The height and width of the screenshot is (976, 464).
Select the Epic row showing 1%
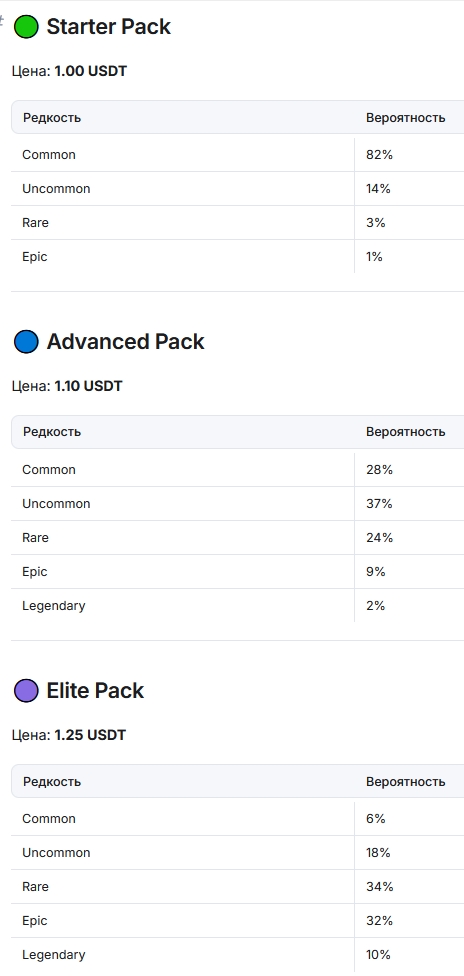(x=237, y=256)
